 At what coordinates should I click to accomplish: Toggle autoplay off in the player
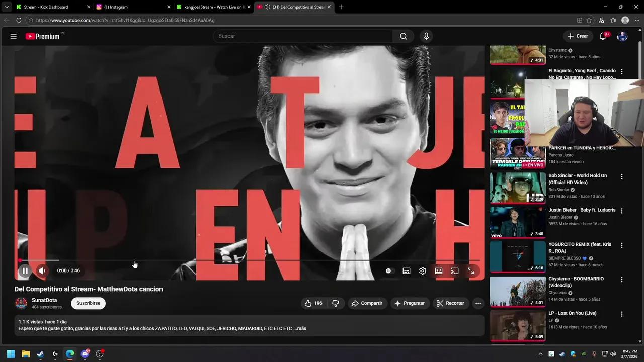pyautogui.click(x=388, y=270)
